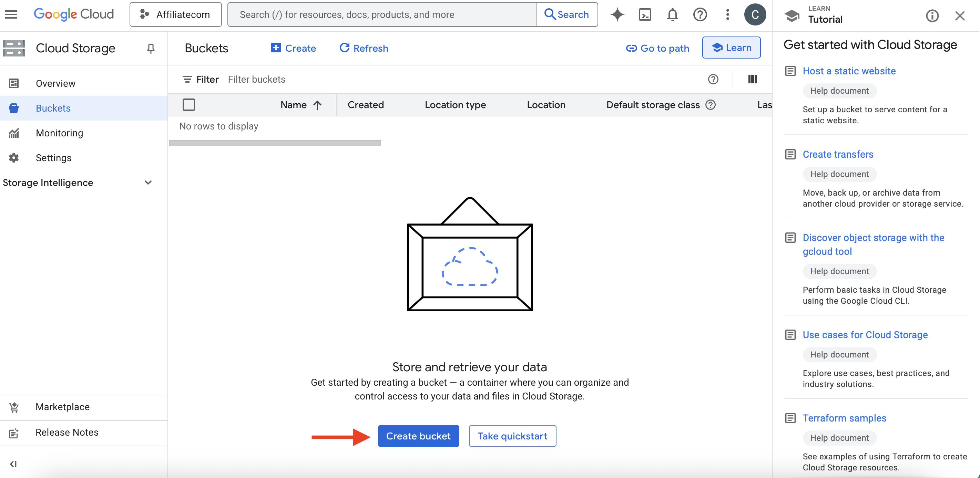Click the Tutorial info icon
This screenshot has width=980, height=478.
click(x=932, y=15)
